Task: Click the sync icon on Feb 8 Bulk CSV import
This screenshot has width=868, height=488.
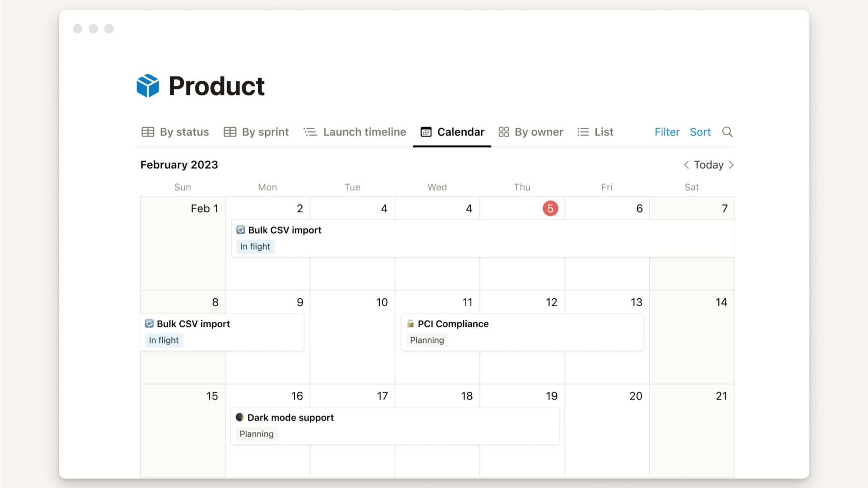Action: tap(149, 324)
